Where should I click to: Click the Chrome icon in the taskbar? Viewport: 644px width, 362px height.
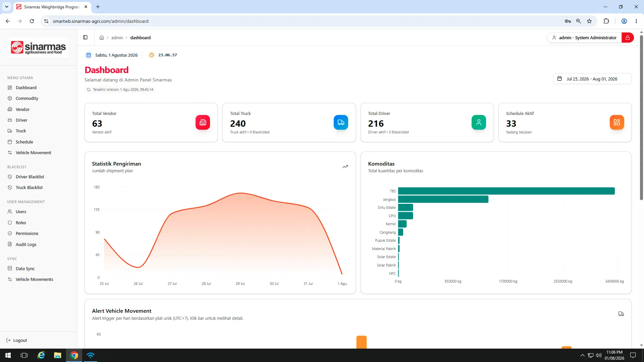74,355
